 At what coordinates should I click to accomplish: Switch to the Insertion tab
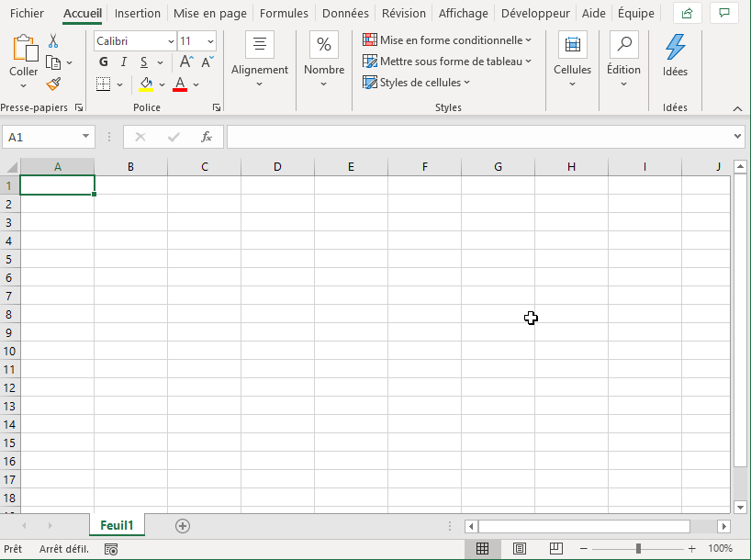point(138,13)
